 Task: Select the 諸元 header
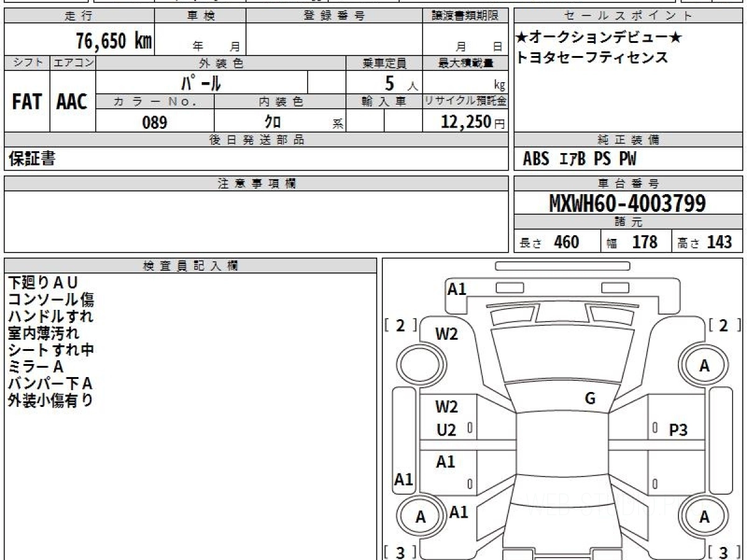click(x=629, y=222)
